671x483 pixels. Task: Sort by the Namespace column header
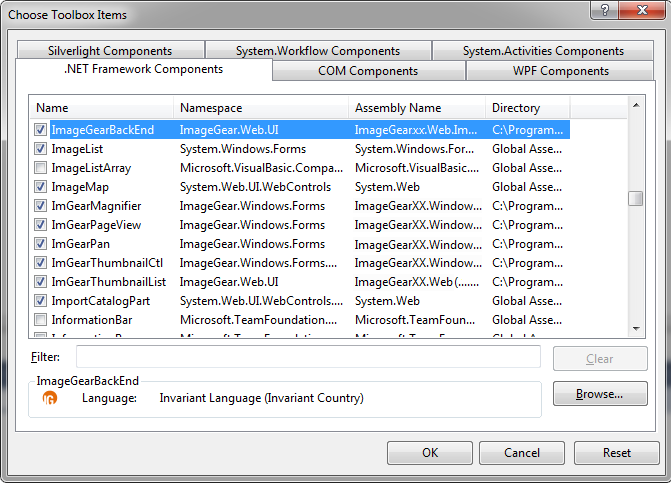pyautogui.click(x=261, y=107)
